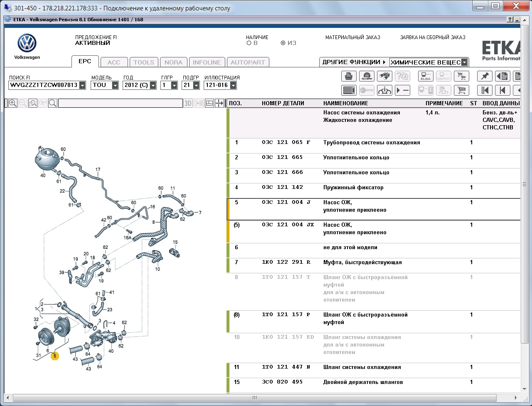
Task: Select the 'ИЗ' availability radio button
Action: [283, 43]
